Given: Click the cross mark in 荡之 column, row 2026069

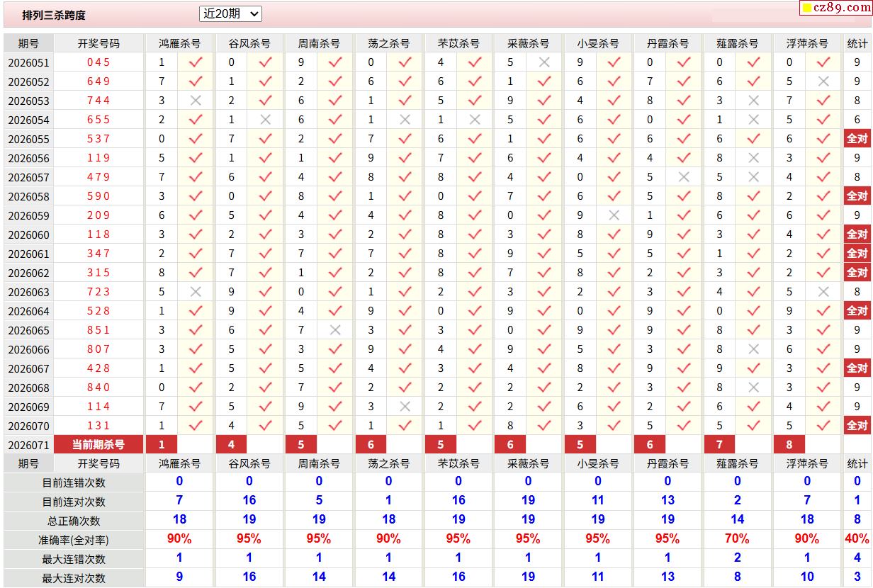Looking at the screenshot, I should [405, 407].
